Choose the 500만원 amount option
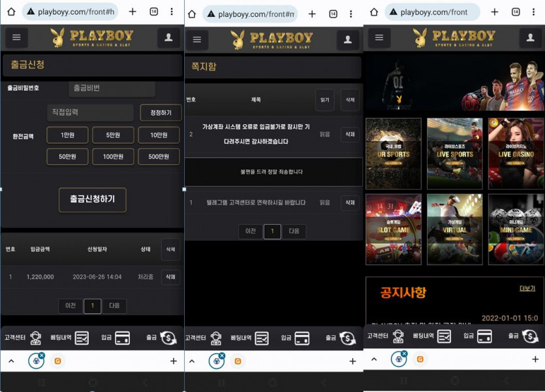This screenshot has width=545, height=392. 159,157
